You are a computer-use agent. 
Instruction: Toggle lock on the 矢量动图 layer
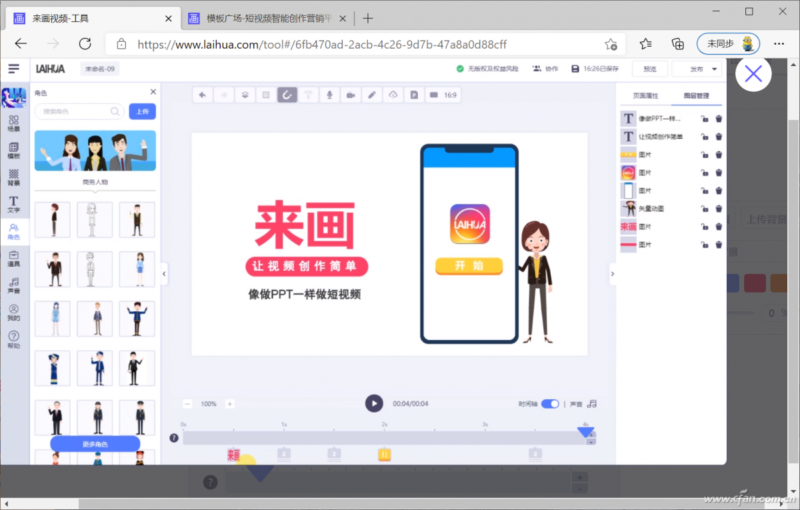click(x=705, y=209)
